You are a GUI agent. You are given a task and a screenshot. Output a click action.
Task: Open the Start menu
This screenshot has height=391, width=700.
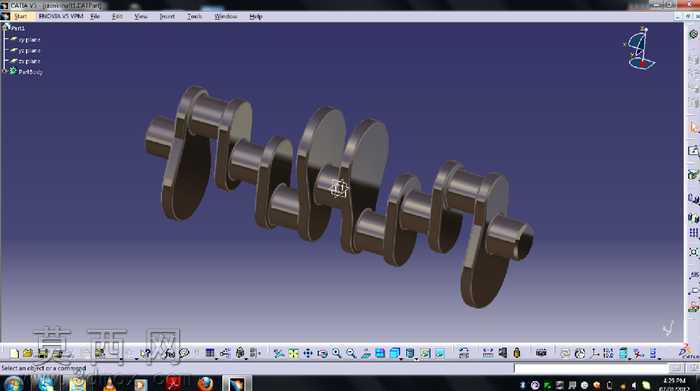[x=21, y=17]
